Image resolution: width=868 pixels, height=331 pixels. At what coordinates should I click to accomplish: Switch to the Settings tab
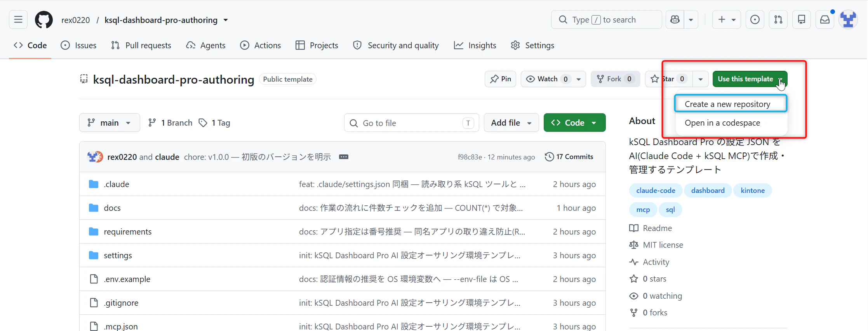click(532, 45)
